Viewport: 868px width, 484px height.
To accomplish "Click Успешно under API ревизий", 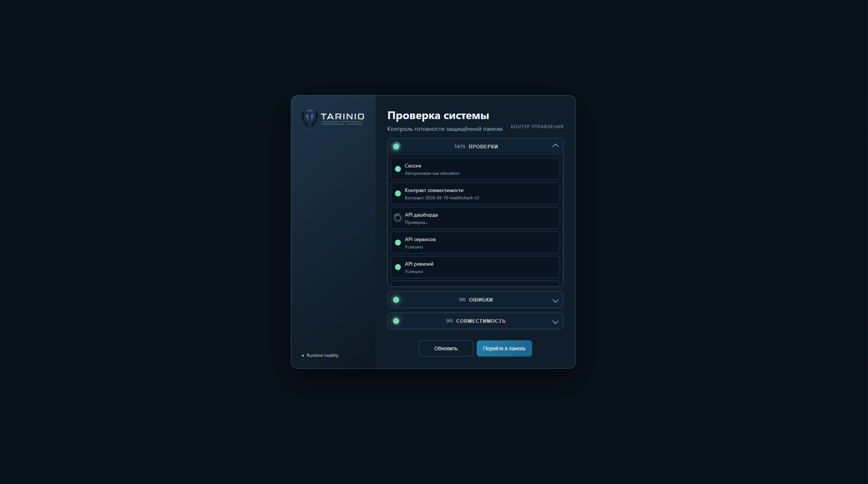I will point(414,271).
